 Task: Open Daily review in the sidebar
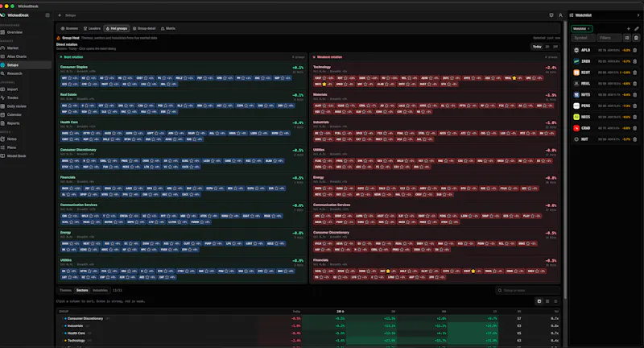[x=16, y=106]
